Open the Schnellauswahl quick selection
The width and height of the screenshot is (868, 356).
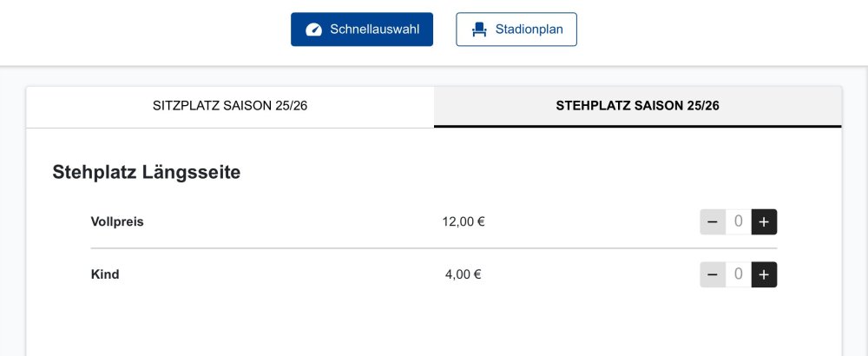click(x=361, y=30)
